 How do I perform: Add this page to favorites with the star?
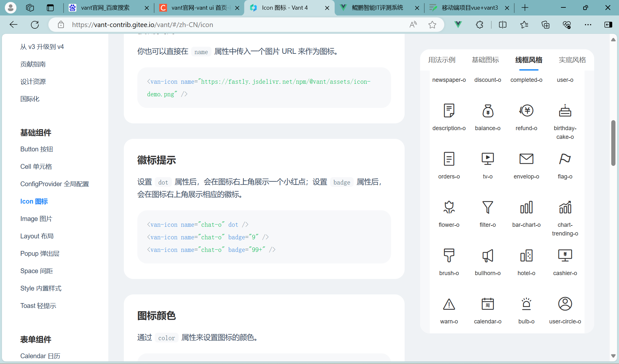tap(432, 24)
